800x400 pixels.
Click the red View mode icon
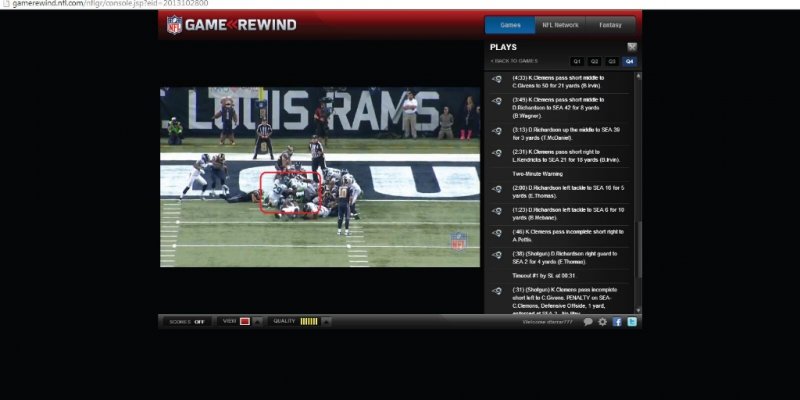click(245, 321)
